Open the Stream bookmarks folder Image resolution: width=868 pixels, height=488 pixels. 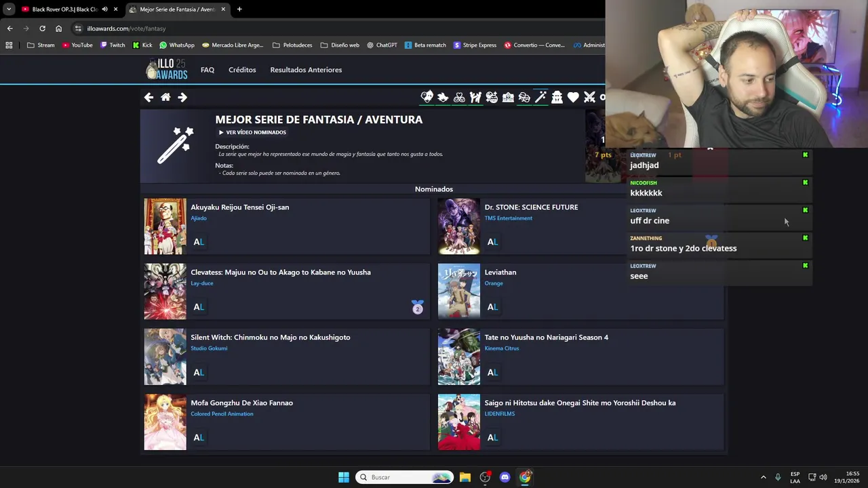point(41,45)
